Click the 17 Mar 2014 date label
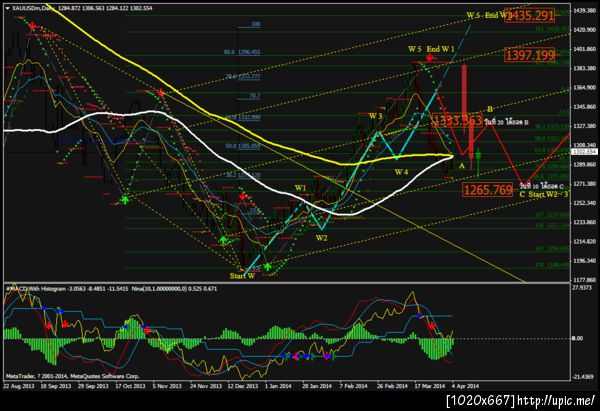This screenshot has width=600, height=411. [x=430, y=386]
